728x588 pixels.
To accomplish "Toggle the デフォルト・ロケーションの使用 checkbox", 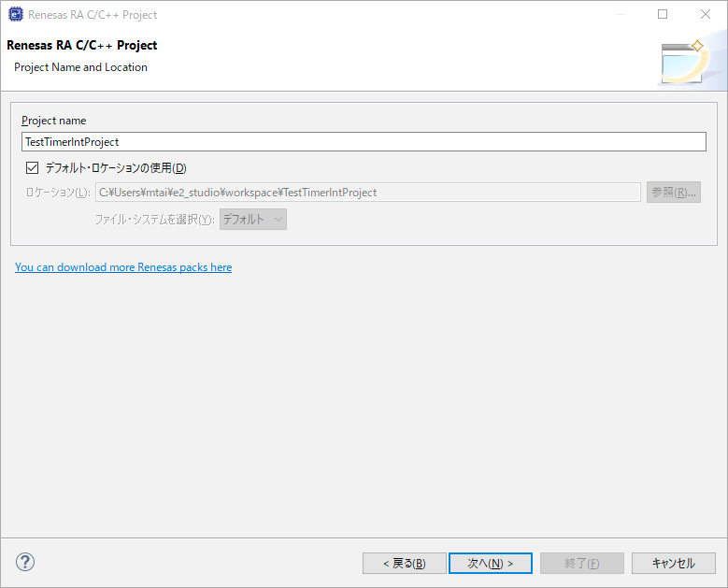I will pyautogui.click(x=33, y=168).
